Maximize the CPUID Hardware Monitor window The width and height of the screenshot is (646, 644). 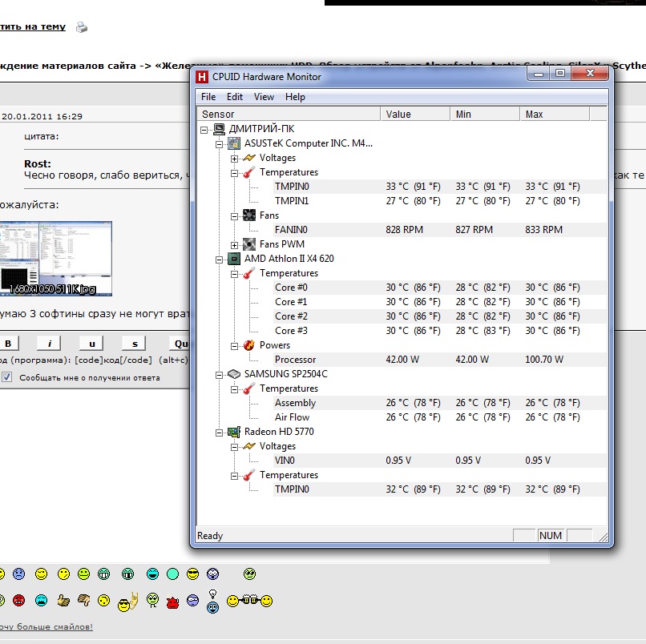coord(560,74)
